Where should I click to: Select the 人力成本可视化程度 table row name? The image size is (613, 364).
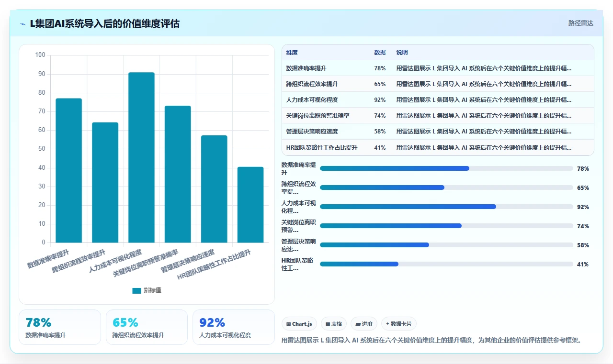[x=312, y=100]
